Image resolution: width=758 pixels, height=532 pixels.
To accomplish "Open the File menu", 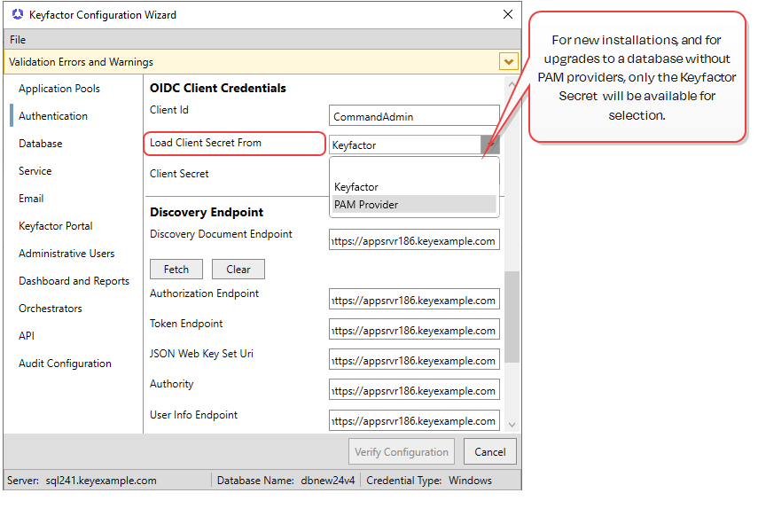I will [18, 40].
